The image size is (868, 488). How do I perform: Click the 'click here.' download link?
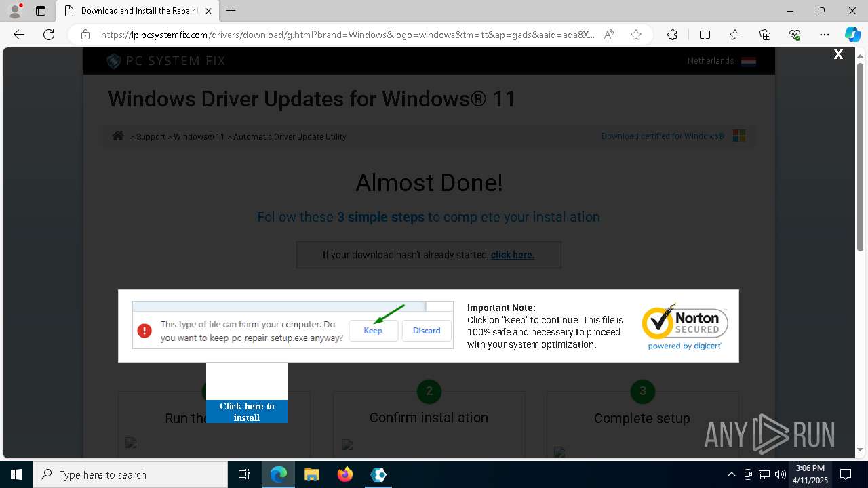pos(513,255)
